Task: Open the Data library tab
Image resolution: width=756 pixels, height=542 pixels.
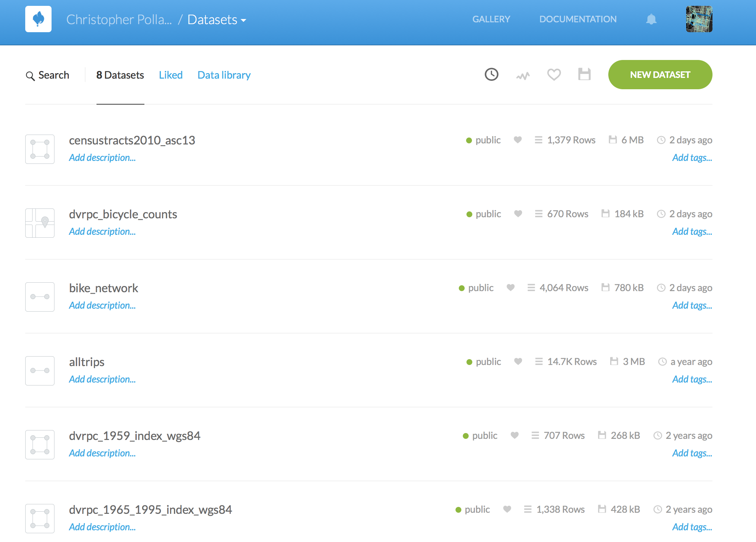Action: (224, 75)
